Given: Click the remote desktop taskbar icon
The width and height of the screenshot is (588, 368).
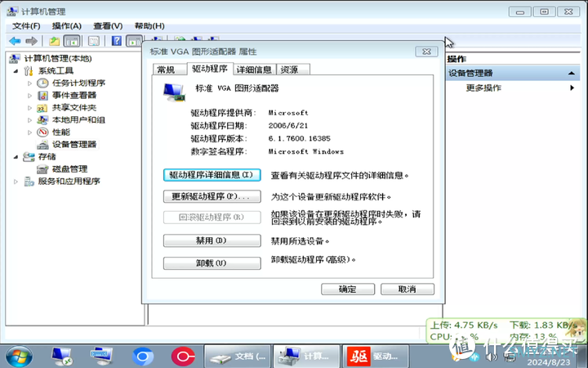Looking at the screenshot, I should pos(61,357).
